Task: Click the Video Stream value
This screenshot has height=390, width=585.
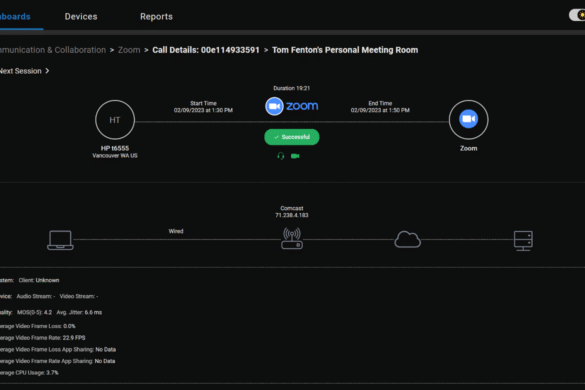Action: point(79,296)
